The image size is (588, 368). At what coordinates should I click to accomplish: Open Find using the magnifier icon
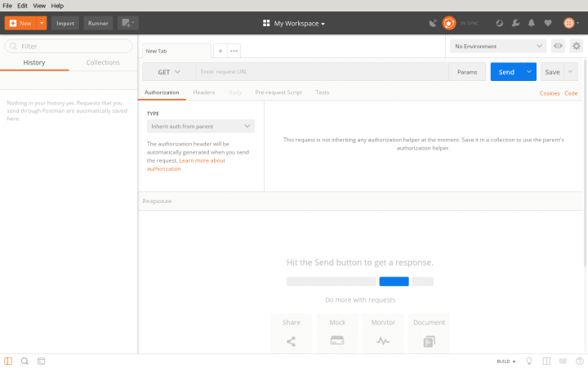[x=24, y=361]
